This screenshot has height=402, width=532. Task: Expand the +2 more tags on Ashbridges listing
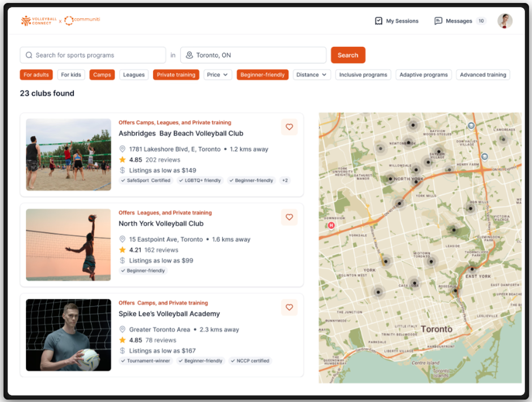tap(284, 180)
